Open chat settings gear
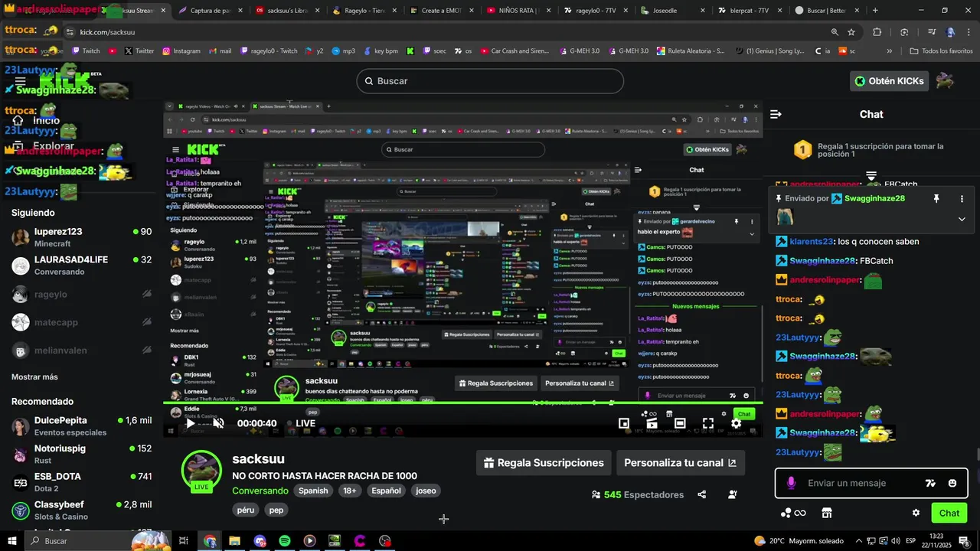 pyautogui.click(x=916, y=513)
